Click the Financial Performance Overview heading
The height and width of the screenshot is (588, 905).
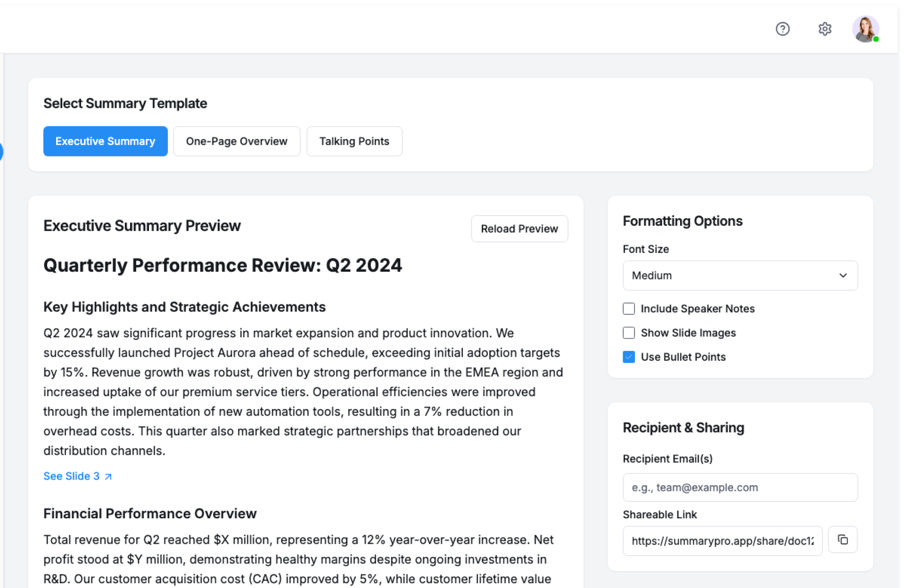pos(150,514)
